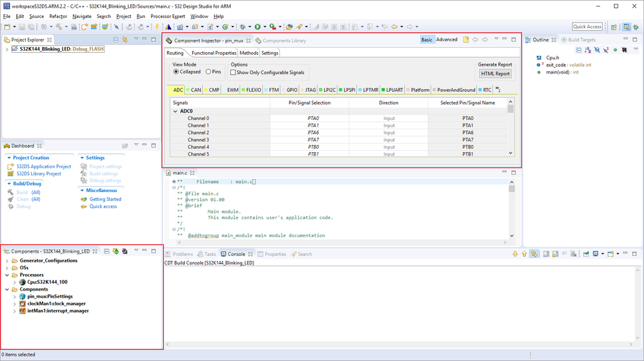Screen dimensions: 644x361
Task: Switch to the Functional Properties tab
Action: [x=214, y=53]
